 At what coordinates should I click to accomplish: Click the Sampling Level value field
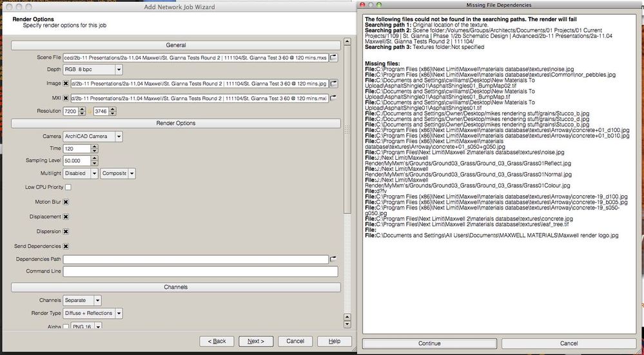77,161
